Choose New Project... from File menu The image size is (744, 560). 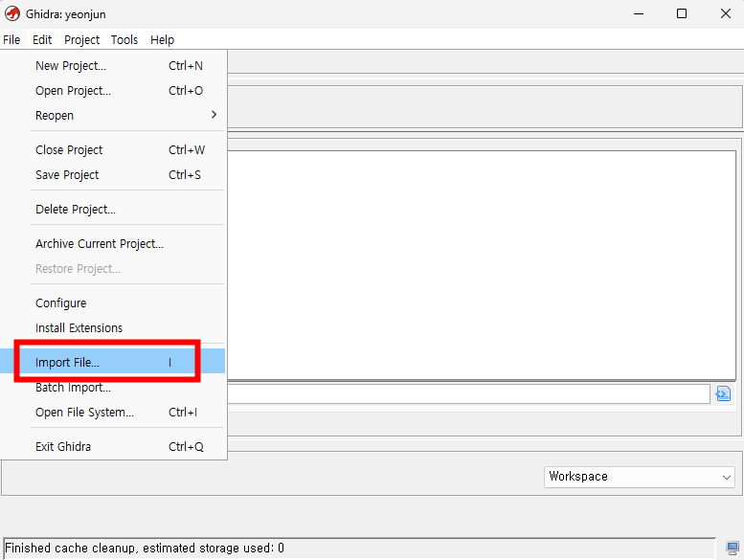(113, 65)
